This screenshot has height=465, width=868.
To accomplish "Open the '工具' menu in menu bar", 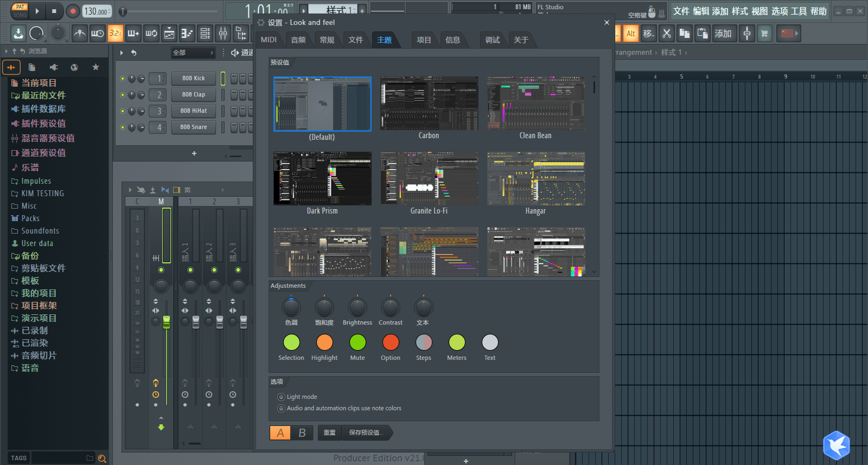I will point(799,11).
